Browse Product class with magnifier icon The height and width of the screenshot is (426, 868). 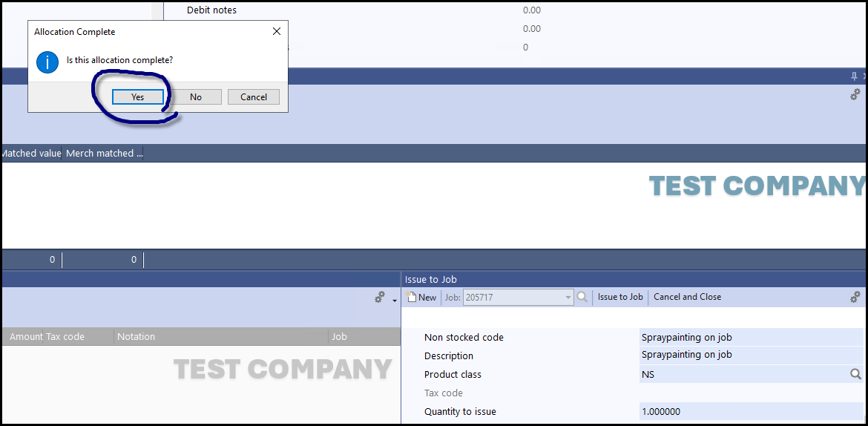pos(855,375)
